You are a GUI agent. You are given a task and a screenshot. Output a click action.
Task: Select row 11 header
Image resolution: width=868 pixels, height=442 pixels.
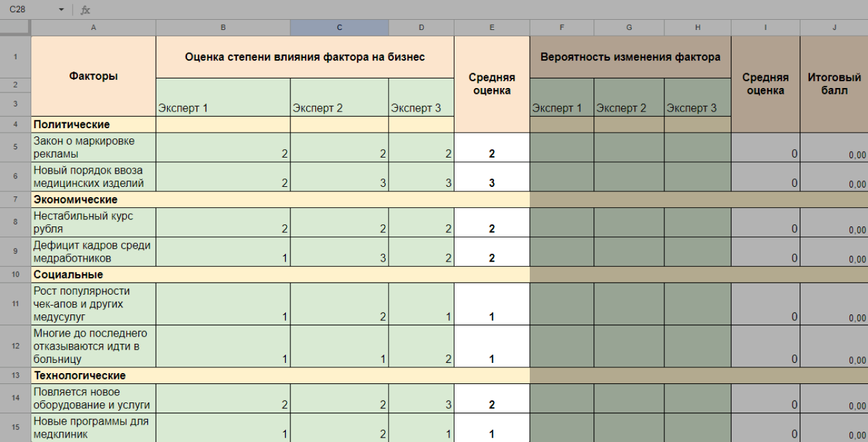[15, 304]
